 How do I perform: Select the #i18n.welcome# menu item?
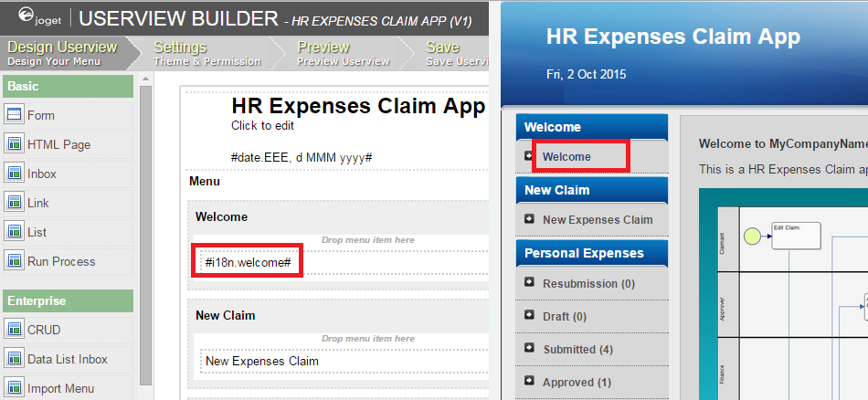point(248,262)
